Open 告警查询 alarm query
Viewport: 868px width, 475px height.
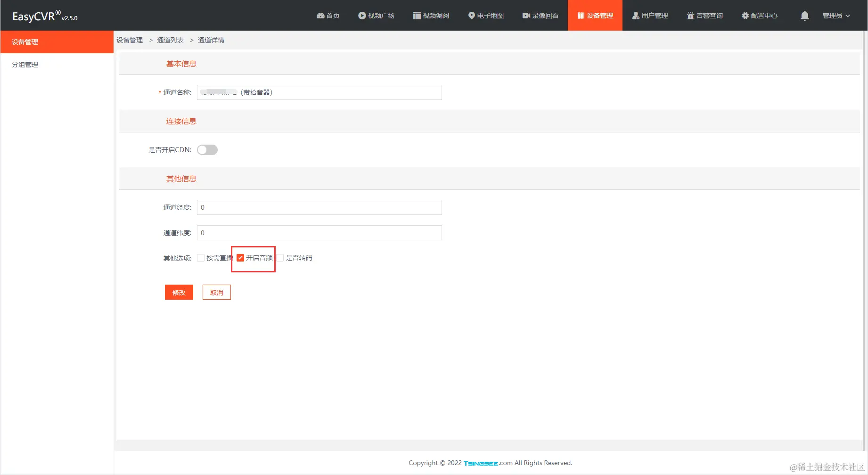tap(704, 16)
